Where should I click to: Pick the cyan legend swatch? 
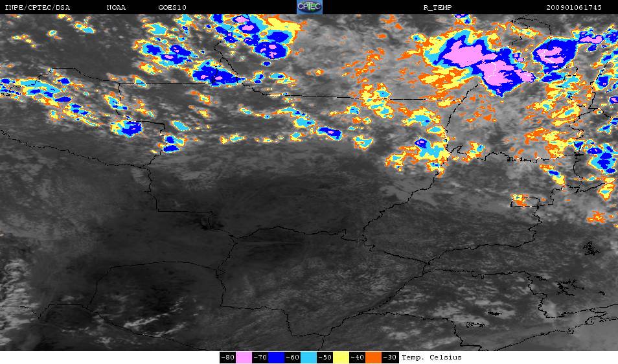coord(308,358)
